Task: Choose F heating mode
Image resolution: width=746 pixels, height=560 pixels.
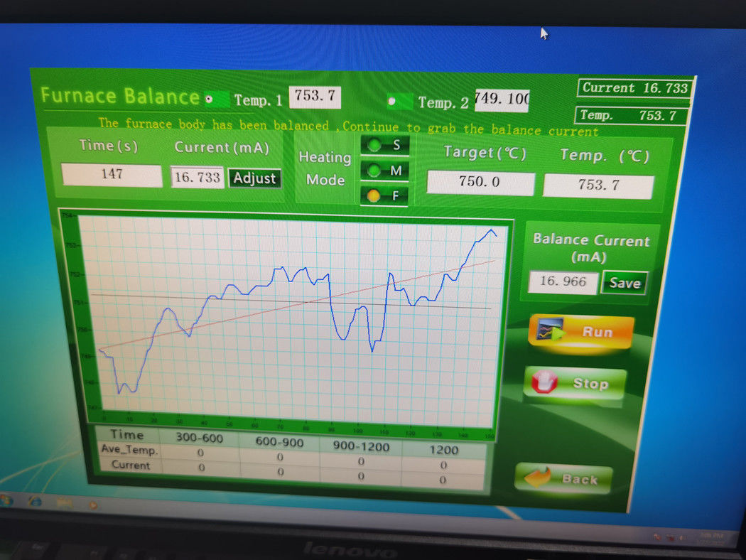Action: 373,195
